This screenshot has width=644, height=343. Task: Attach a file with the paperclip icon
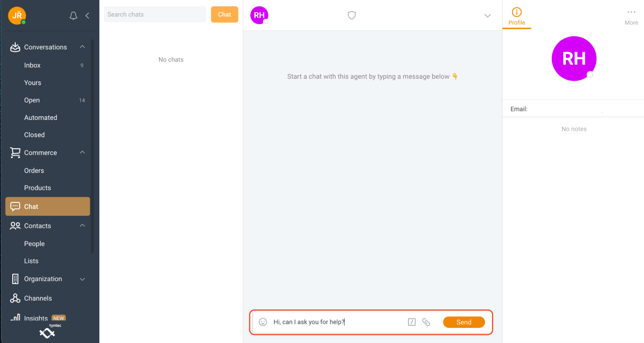click(426, 322)
